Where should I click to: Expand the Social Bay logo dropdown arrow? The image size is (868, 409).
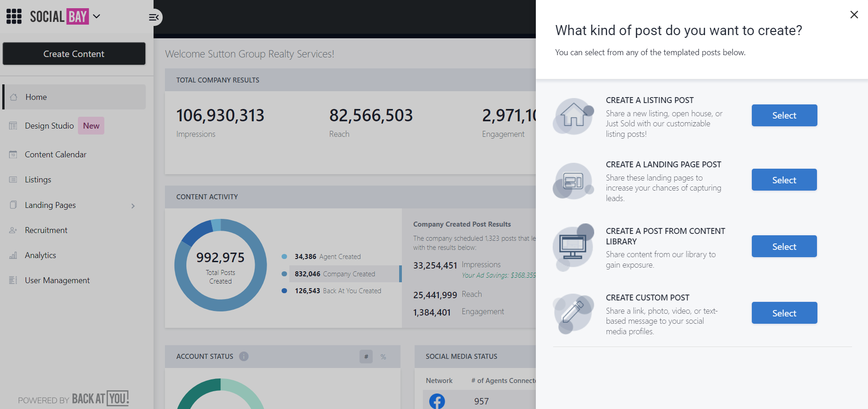[x=97, y=16]
